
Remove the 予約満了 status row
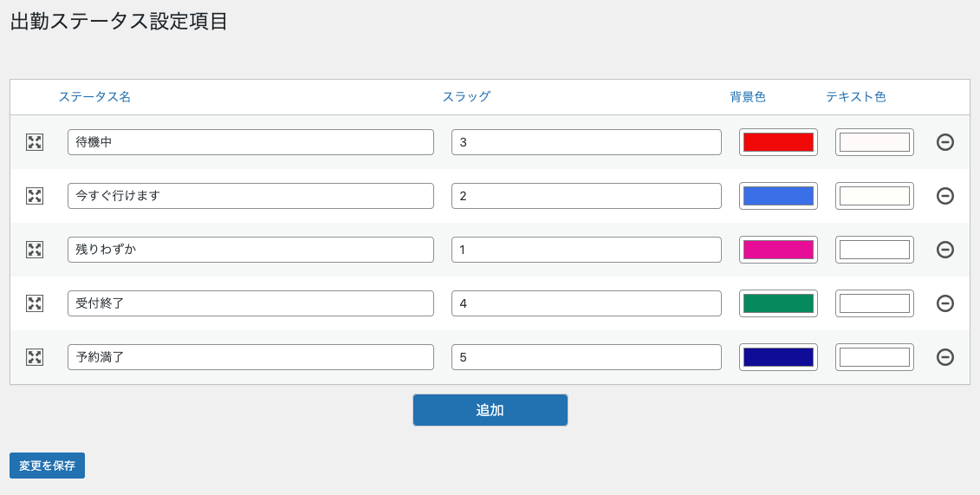945,357
